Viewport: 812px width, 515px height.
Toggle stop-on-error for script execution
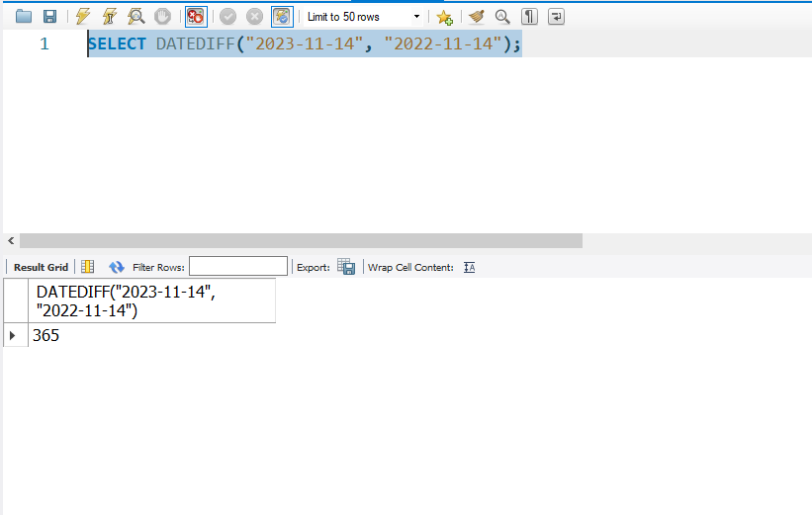tap(196, 17)
